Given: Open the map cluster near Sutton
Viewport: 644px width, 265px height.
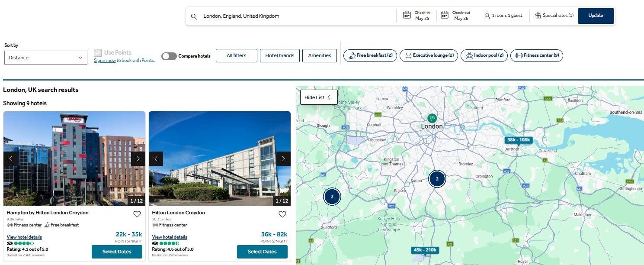Looking at the screenshot, I should [437, 178].
